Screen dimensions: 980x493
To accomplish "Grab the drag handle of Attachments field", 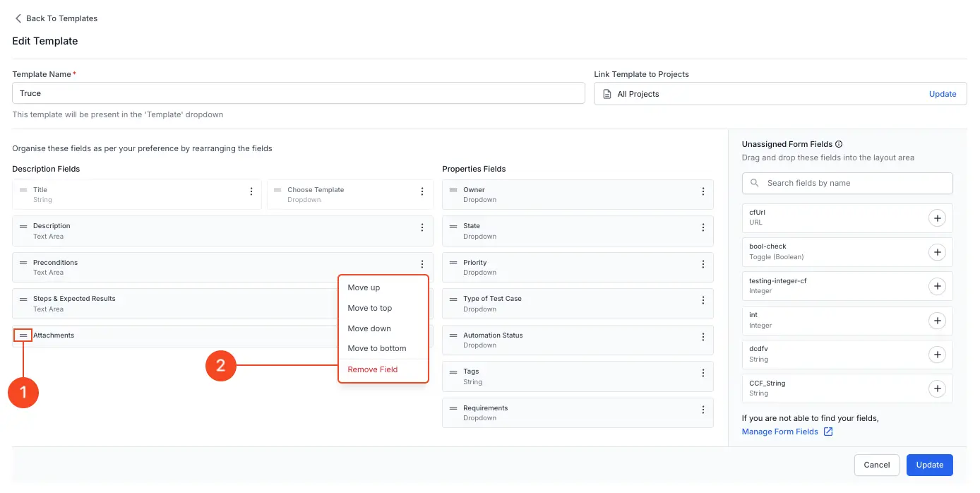I will click(x=23, y=335).
